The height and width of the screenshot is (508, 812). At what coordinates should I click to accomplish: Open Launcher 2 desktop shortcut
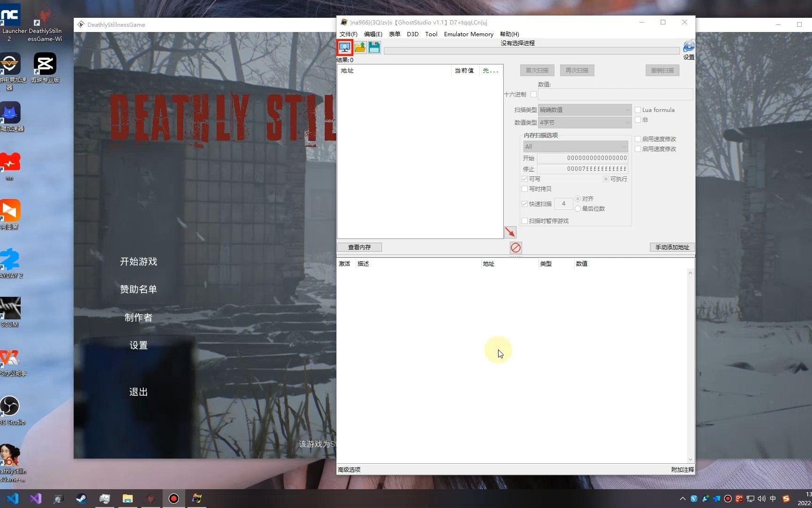(10, 23)
